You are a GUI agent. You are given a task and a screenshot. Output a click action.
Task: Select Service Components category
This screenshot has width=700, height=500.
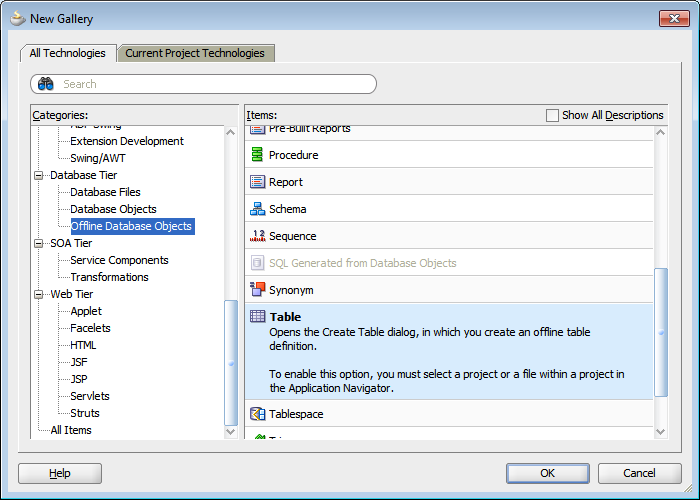click(x=119, y=260)
